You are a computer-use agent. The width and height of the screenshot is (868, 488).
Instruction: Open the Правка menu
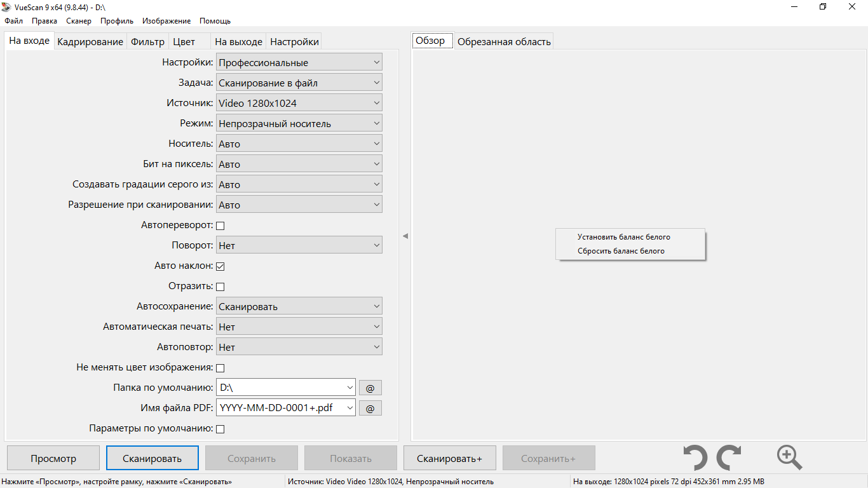click(x=44, y=21)
